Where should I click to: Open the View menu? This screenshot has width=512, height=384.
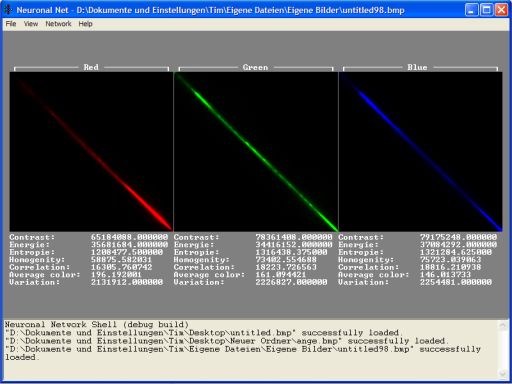click(x=31, y=24)
